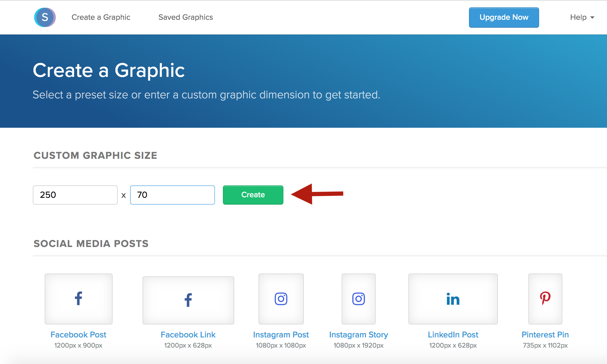Expand the Help dropdown menu

coord(582,17)
